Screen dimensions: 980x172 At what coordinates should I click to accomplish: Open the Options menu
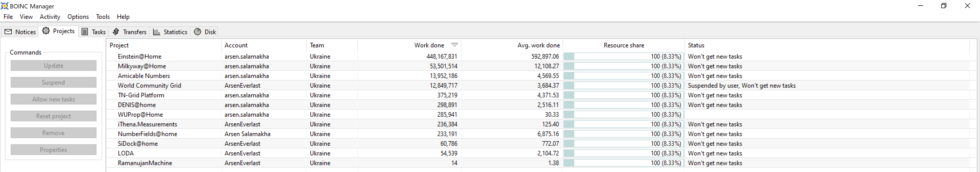78,17
